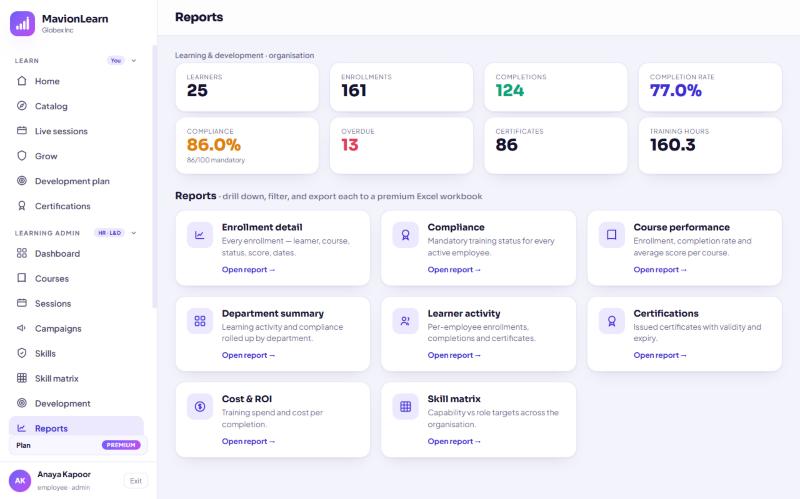Click the Certifications card ribbon icon
The image size is (800, 499).
611,321
